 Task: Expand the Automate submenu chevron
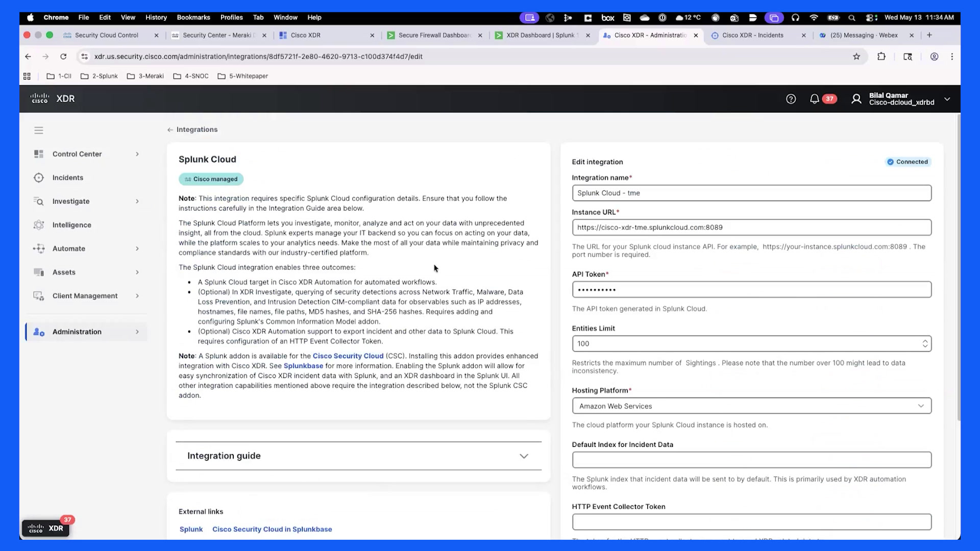pos(137,248)
